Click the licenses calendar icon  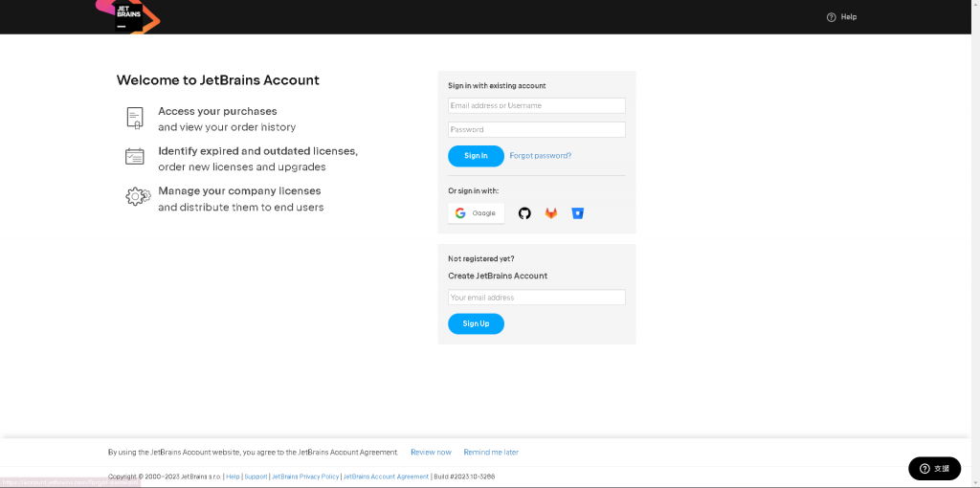[x=135, y=156]
